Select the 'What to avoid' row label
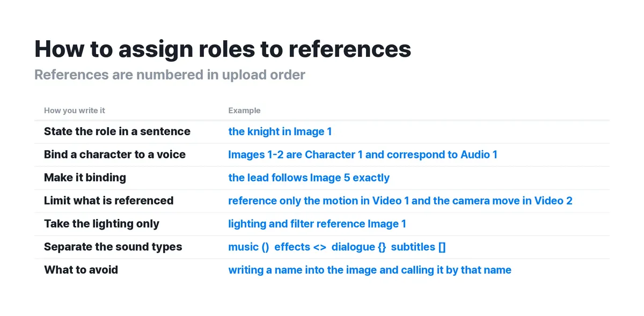The image size is (644, 316). [81, 270]
